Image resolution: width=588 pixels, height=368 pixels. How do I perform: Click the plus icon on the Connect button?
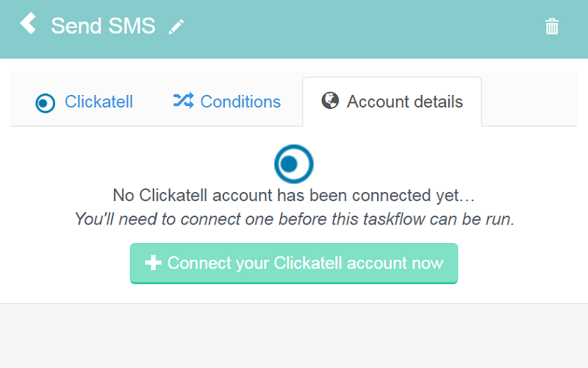coord(153,263)
